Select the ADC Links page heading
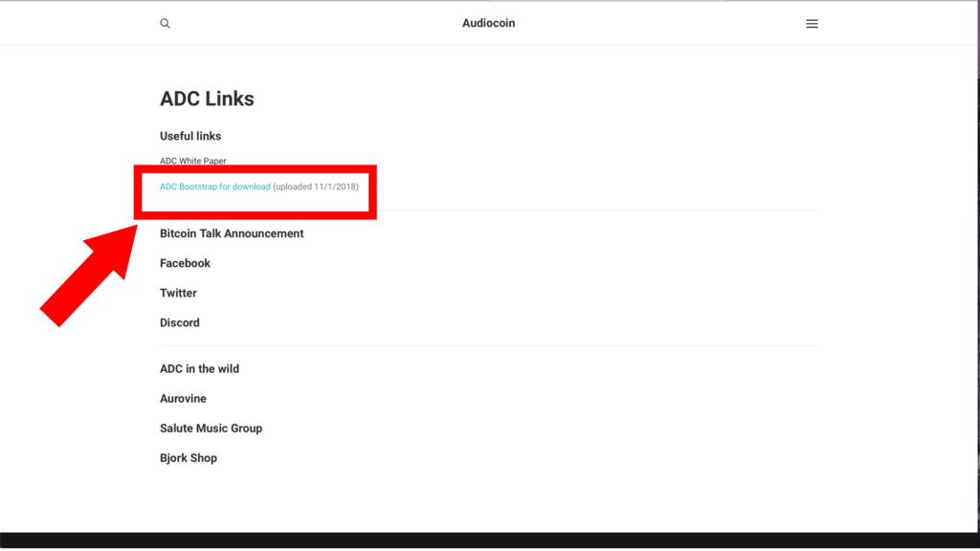This screenshot has height=551, width=980. [x=207, y=99]
